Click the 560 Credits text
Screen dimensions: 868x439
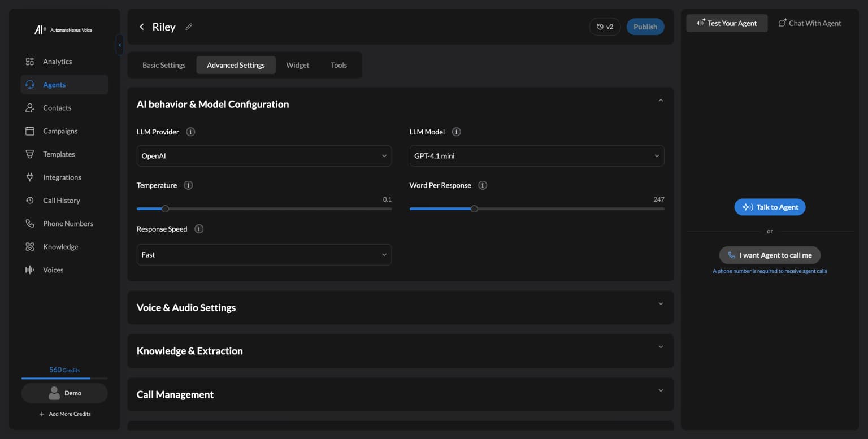64,370
